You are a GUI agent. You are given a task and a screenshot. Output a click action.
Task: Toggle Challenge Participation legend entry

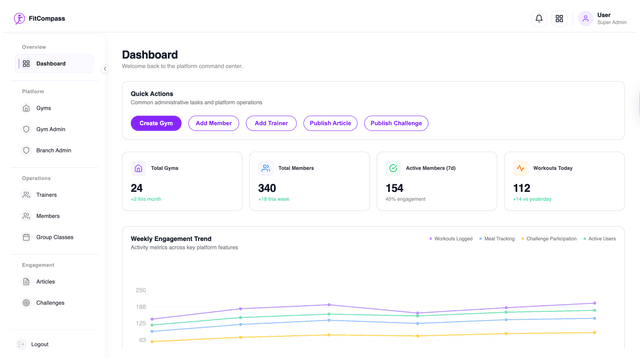tap(549, 239)
